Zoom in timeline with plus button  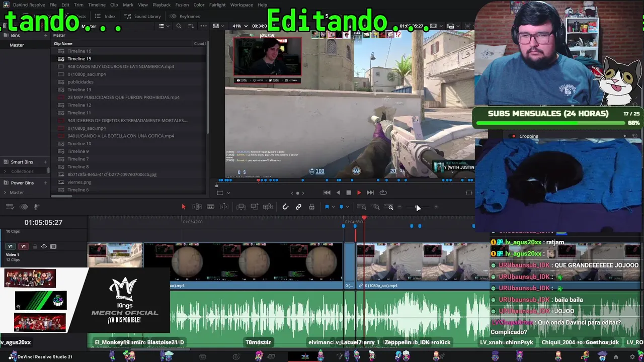(x=436, y=207)
